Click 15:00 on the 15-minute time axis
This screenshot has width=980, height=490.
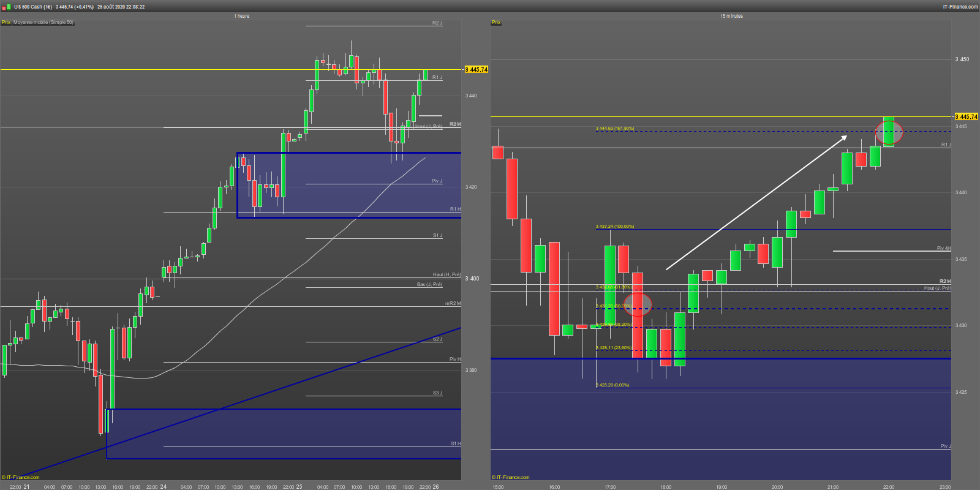point(498,487)
